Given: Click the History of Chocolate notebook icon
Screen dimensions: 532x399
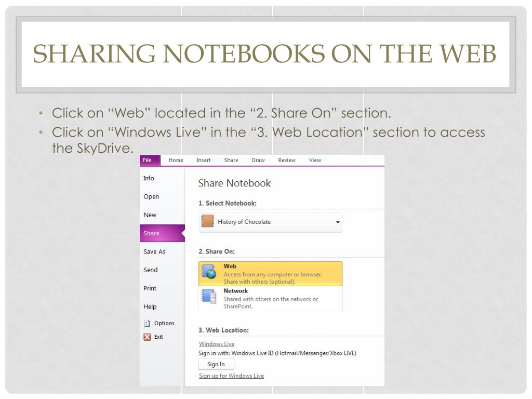Looking at the screenshot, I should [x=207, y=221].
